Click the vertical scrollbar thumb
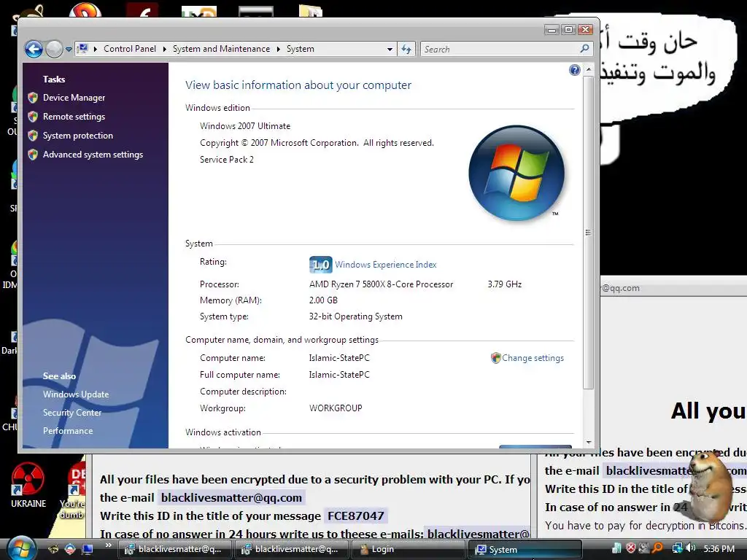 point(589,233)
